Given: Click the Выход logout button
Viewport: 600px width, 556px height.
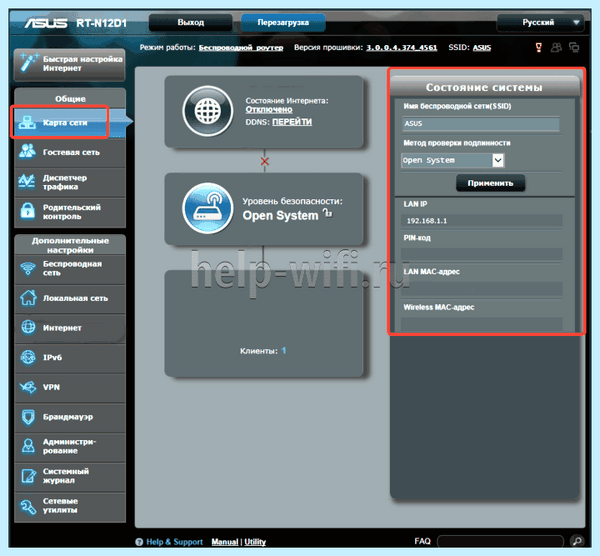Looking at the screenshot, I should (x=191, y=23).
